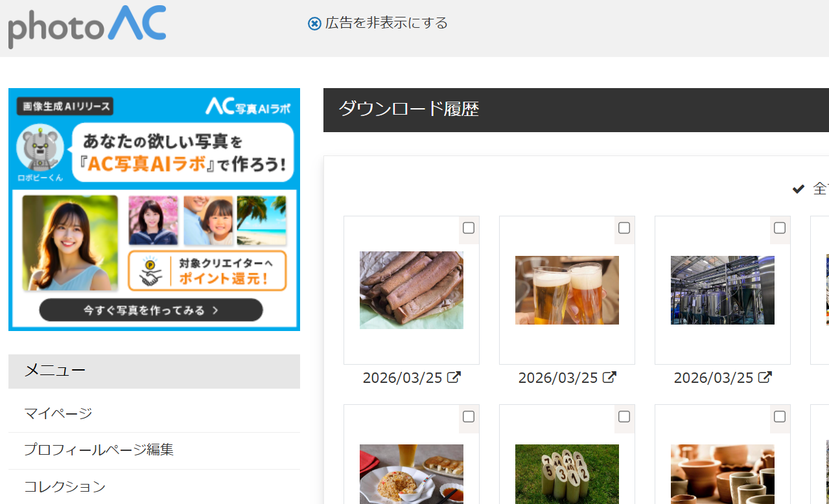Viewport: 829px width, 504px height.
Task: Open external link icon under konjac photo
Action: [x=454, y=377]
